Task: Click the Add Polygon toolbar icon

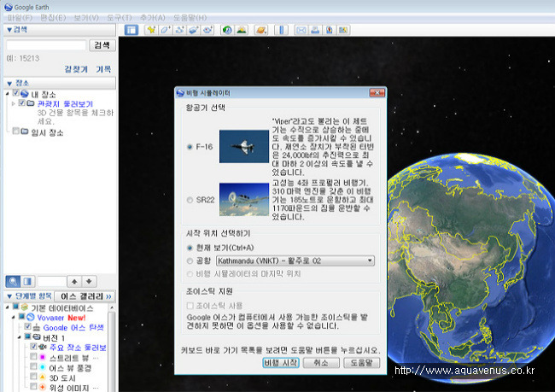Action: [x=166, y=30]
